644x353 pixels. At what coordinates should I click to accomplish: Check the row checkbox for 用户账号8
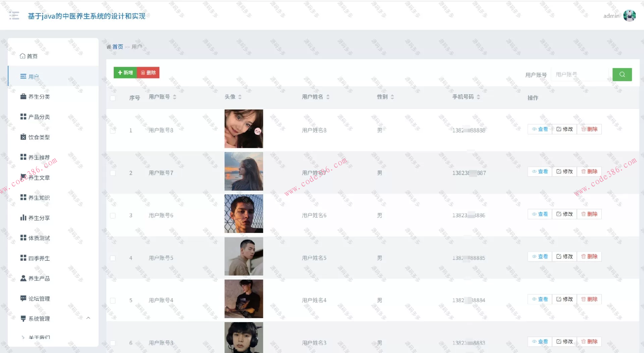click(x=113, y=131)
